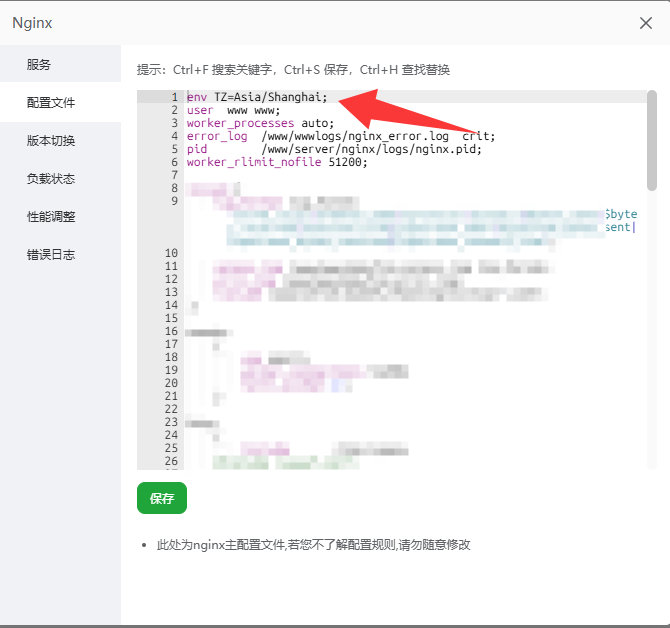
Task: Close the Nginx dialog window
Action: click(646, 23)
